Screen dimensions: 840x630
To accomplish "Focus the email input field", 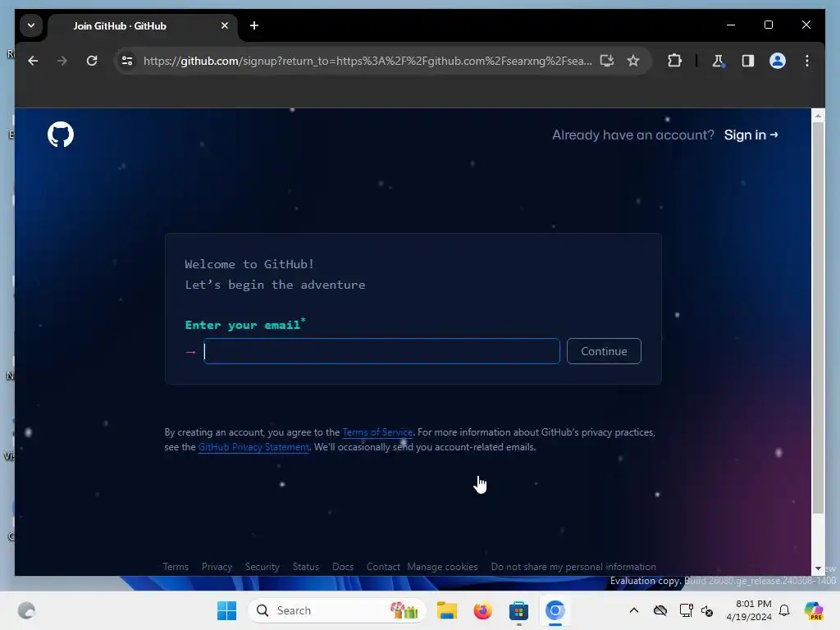I will pyautogui.click(x=381, y=351).
